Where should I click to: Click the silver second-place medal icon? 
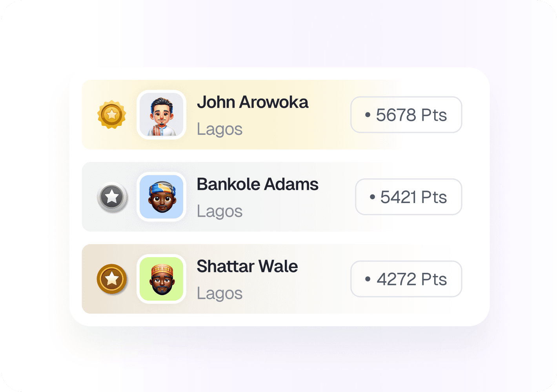coord(112,197)
